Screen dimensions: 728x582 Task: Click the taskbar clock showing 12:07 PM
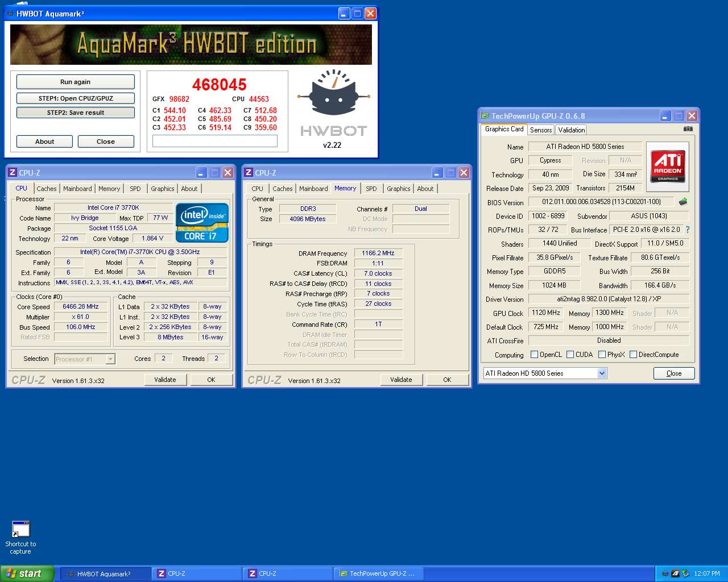coord(707,573)
